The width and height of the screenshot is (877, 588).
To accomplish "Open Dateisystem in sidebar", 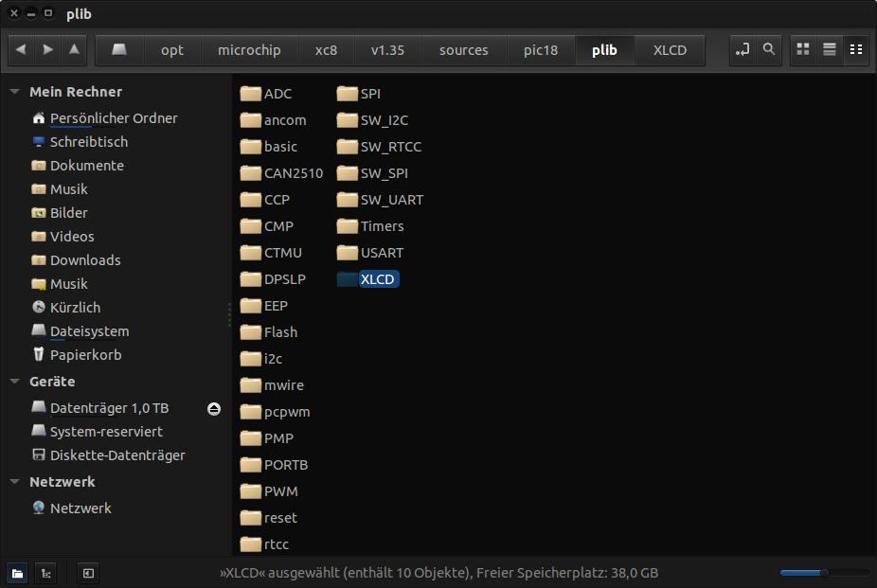I will [x=89, y=331].
